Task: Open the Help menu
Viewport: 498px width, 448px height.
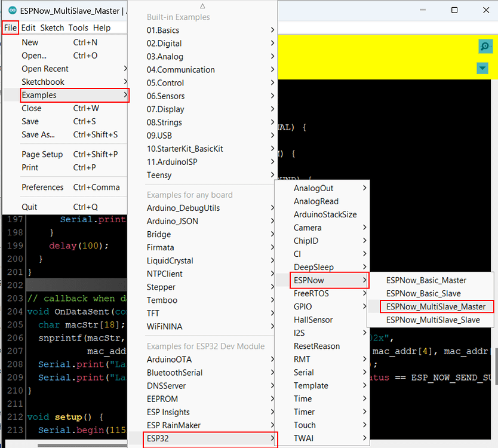Action: 102,27
